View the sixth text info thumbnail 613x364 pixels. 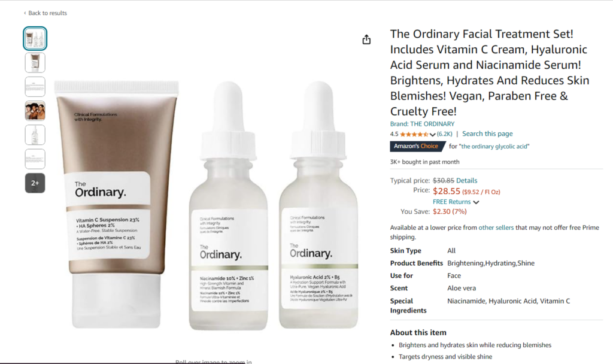[35, 159]
